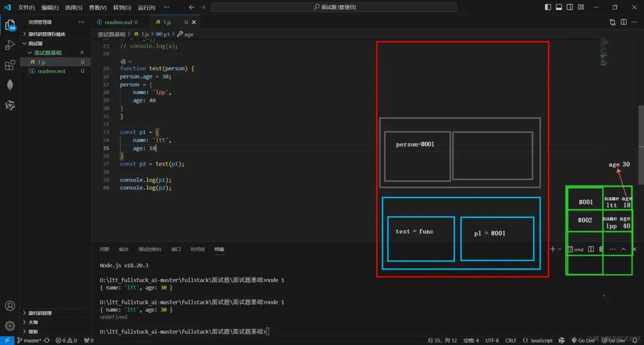
Task: Open the 编辑(E) menu
Action: coord(49,7)
